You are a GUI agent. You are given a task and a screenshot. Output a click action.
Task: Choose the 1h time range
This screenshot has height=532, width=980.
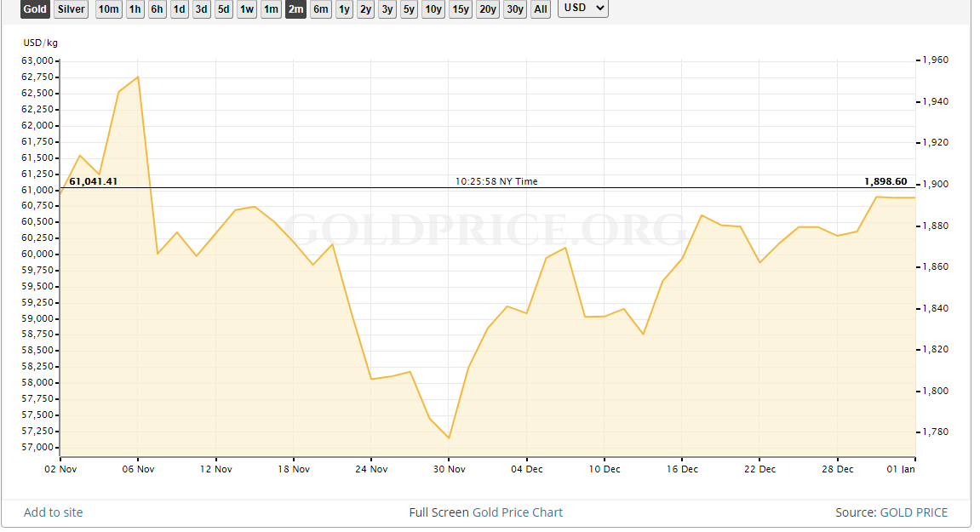click(x=135, y=9)
